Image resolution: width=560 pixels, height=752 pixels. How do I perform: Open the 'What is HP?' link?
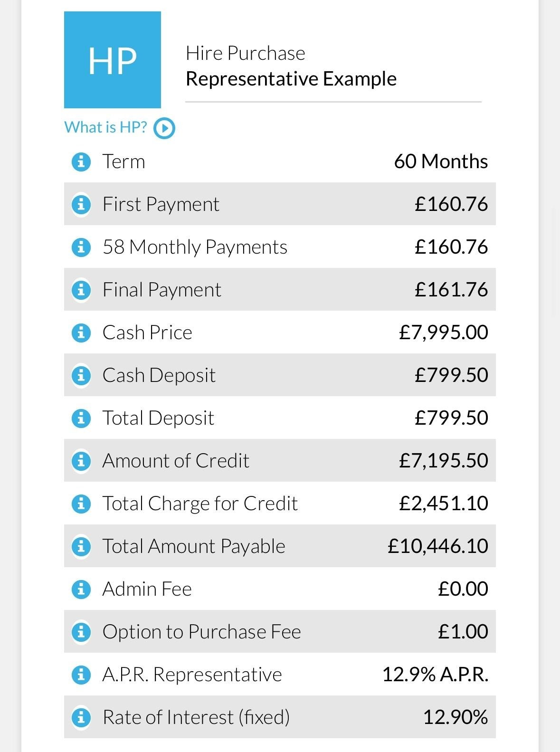click(x=105, y=127)
